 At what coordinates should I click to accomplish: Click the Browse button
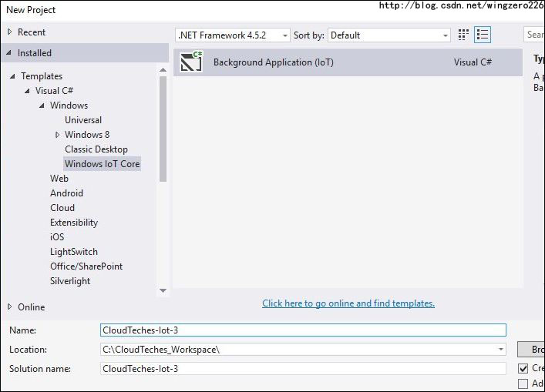531,350
